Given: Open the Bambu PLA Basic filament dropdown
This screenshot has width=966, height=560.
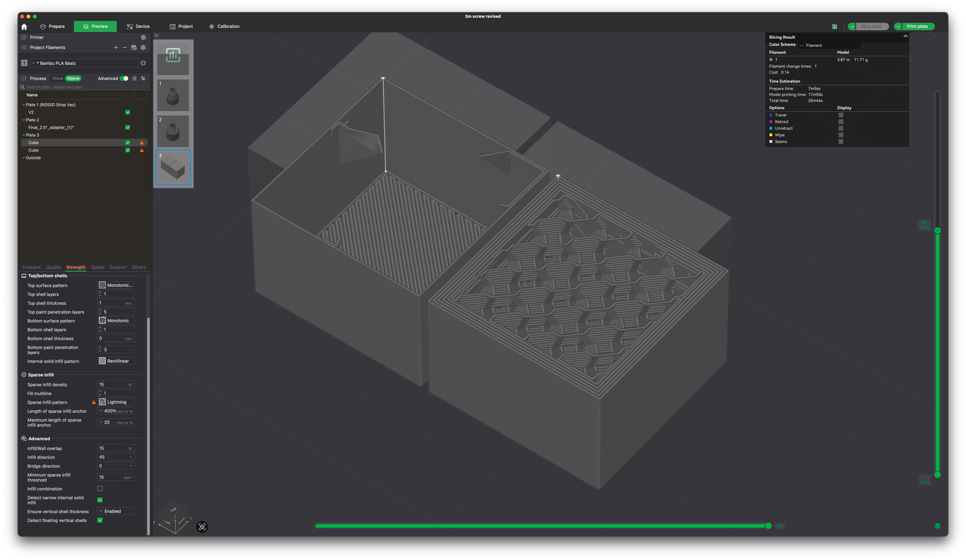Looking at the screenshot, I should click(85, 63).
